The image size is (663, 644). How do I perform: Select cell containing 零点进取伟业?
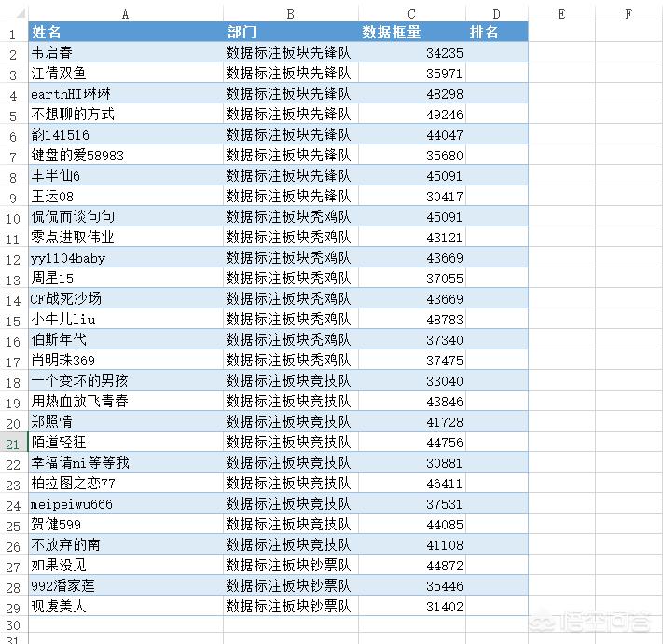pyautogui.click(x=126, y=237)
